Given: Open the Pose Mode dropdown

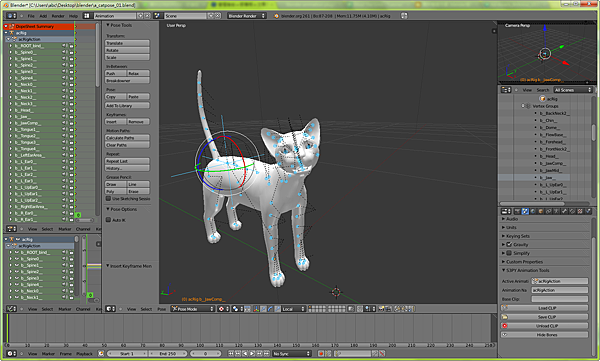Looking at the screenshot, I should [x=192, y=309].
